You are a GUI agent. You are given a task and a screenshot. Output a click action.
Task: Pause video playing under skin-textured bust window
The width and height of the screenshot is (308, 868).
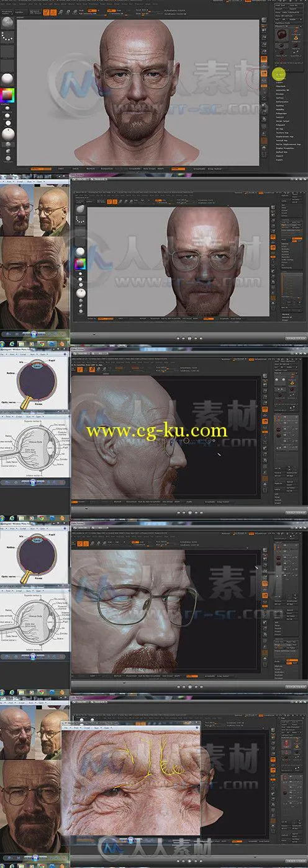pyautogui.click(x=189, y=339)
